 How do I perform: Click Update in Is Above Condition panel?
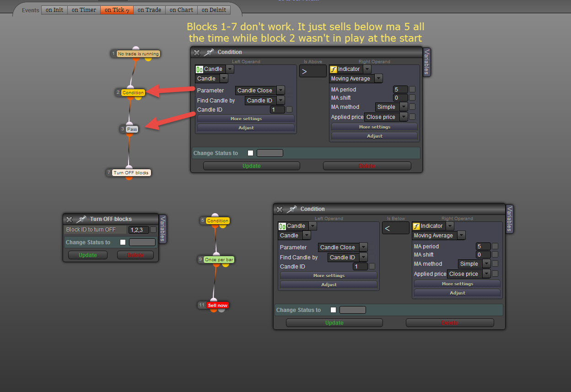252,166
